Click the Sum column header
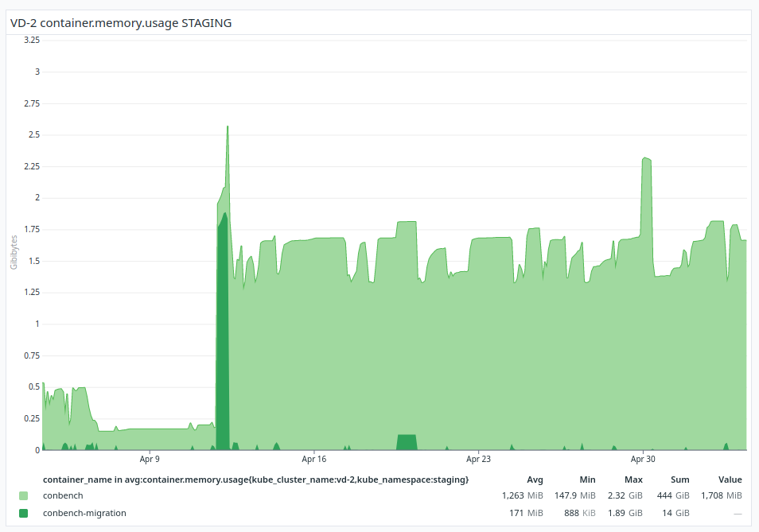The width and height of the screenshot is (759, 532). [680, 480]
